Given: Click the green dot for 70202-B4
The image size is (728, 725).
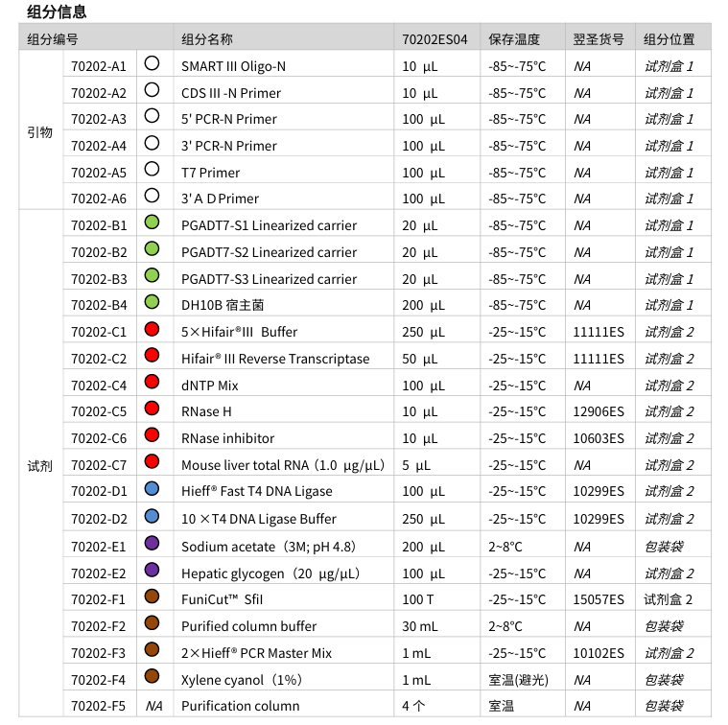Looking at the screenshot, I should tap(152, 302).
